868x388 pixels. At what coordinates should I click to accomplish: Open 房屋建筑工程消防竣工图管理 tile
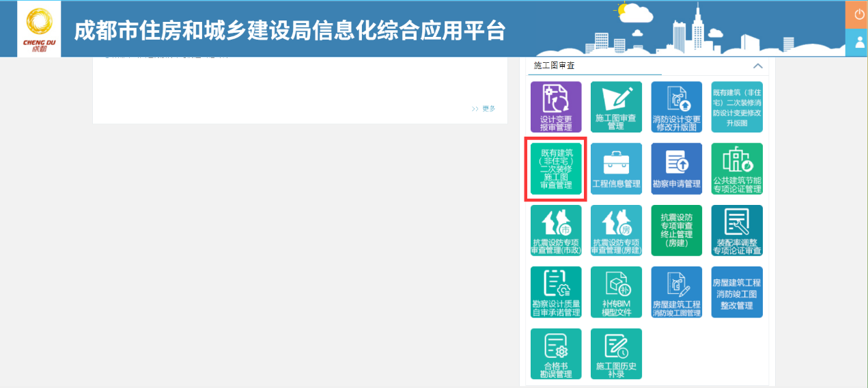pos(676,292)
